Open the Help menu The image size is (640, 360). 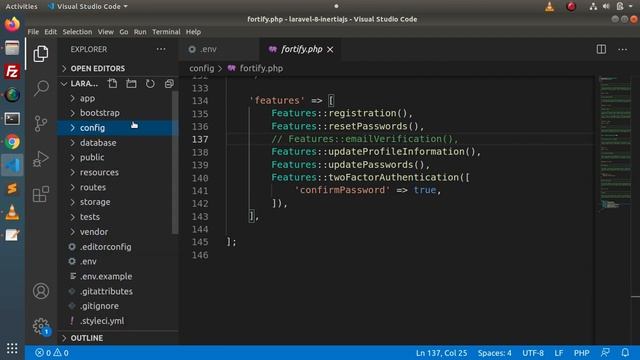tap(193, 32)
